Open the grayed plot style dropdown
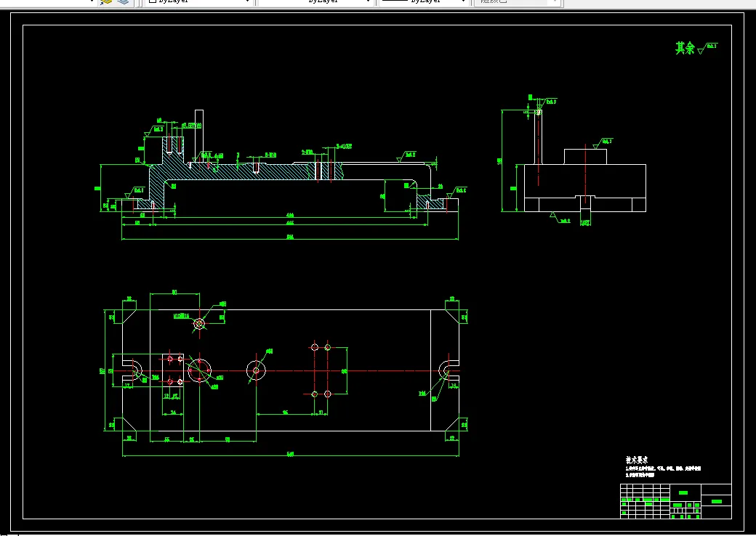756x536 pixels. pos(518,2)
